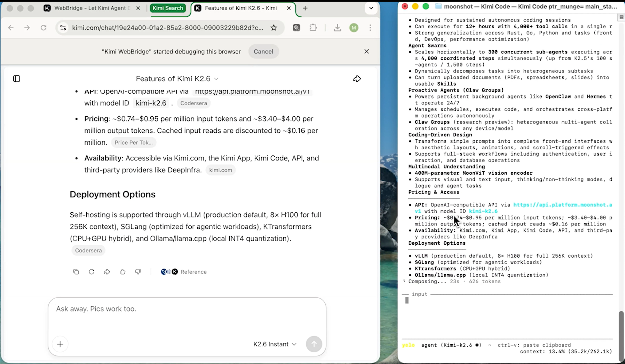Click the API URL link in terminal

563,205
